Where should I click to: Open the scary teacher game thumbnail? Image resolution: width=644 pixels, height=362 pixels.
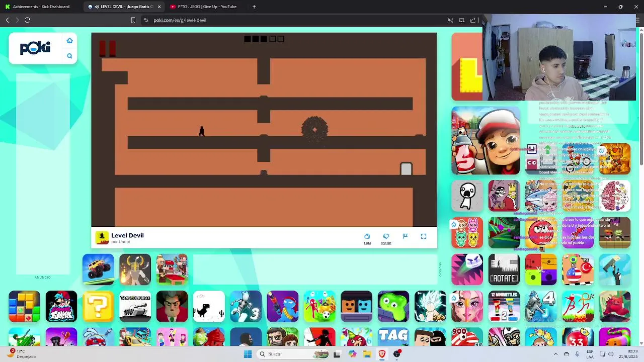point(172,306)
